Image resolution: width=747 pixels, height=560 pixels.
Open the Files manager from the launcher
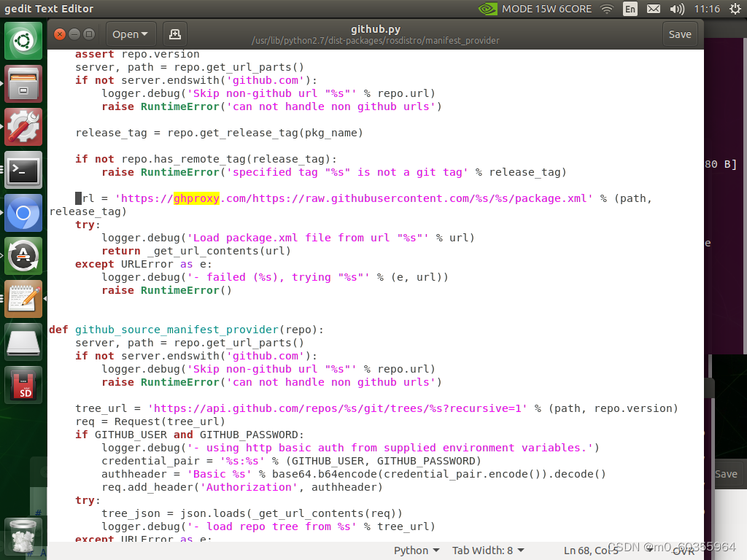[x=23, y=85]
